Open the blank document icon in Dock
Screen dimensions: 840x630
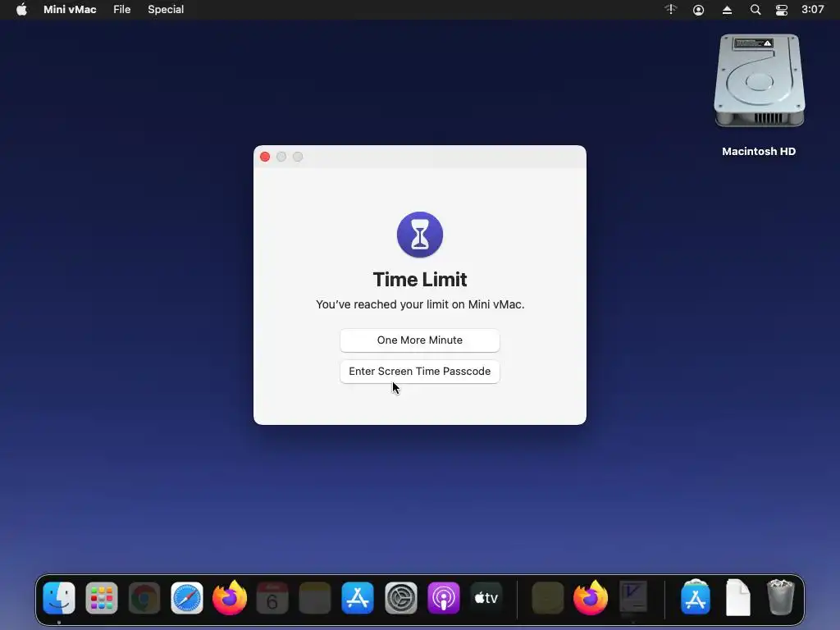[737, 597]
